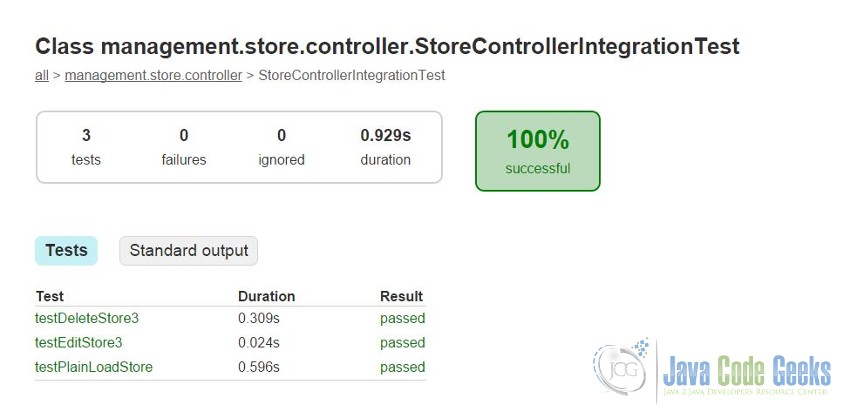The width and height of the screenshot is (850, 418).
Task: Open the management.store.controller breadcrumb link
Action: (153, 75)
